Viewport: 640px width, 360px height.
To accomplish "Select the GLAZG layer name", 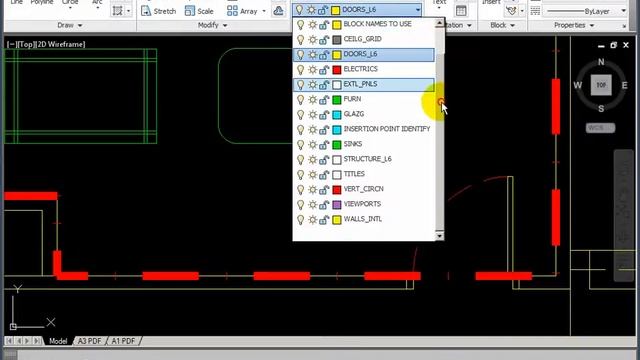I will coord(354,114).
